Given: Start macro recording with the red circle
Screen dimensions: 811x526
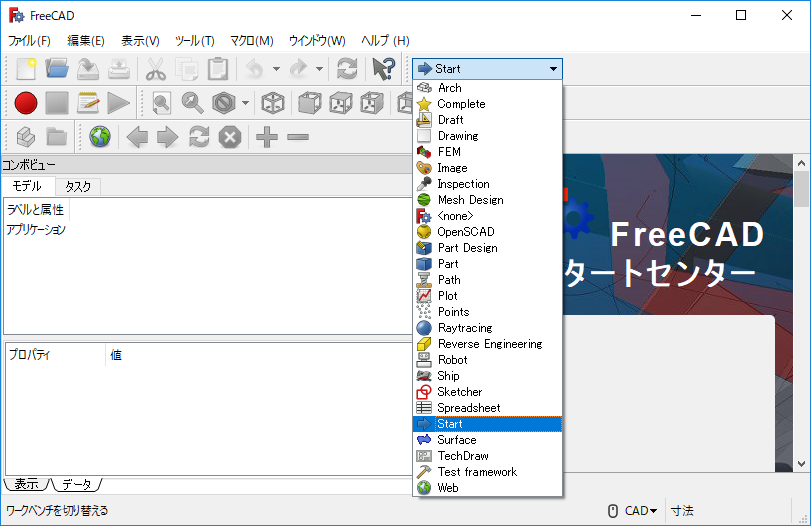Looking at the screenshot, I should click(26, 103).
